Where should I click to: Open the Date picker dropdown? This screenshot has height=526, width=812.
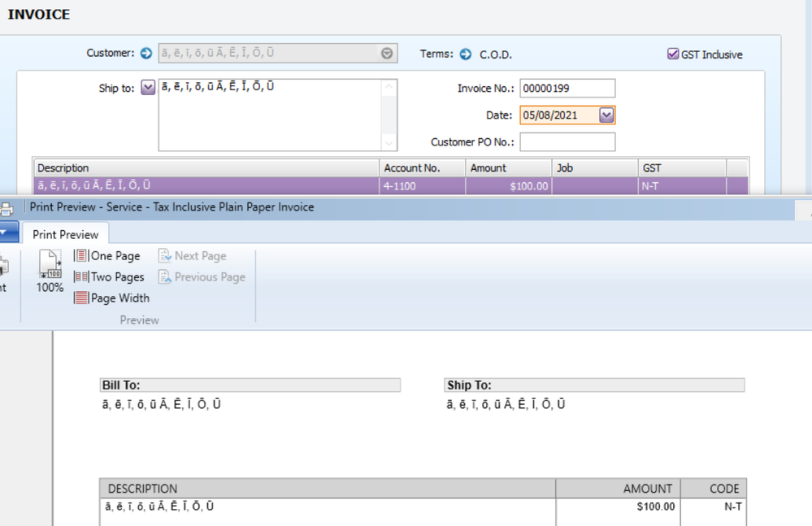click(606, 115)
